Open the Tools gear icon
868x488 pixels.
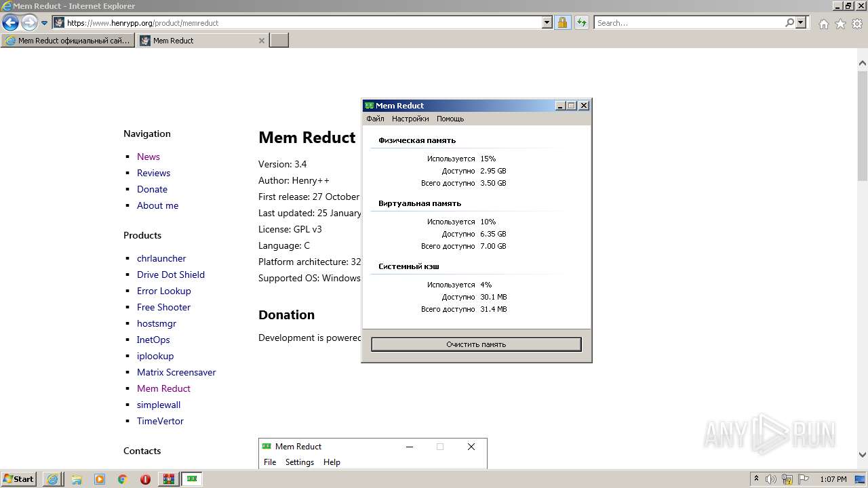[x=857, y=24]
